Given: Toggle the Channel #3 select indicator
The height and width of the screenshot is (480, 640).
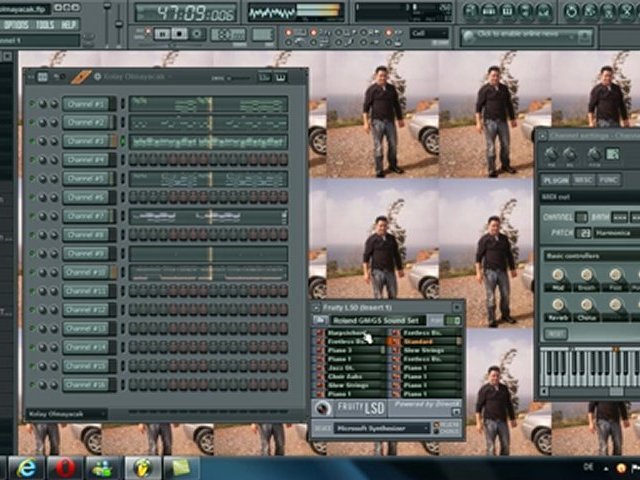Looking at the screenshot, I should coord(123,141).
